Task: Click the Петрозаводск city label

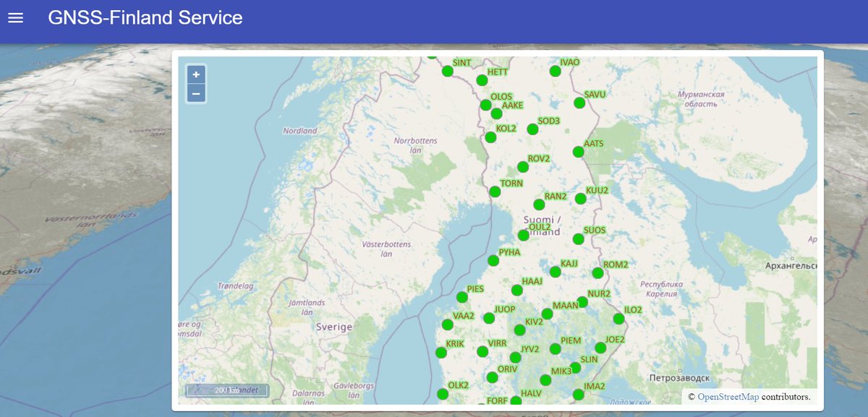Action: [x=679, y=377]
